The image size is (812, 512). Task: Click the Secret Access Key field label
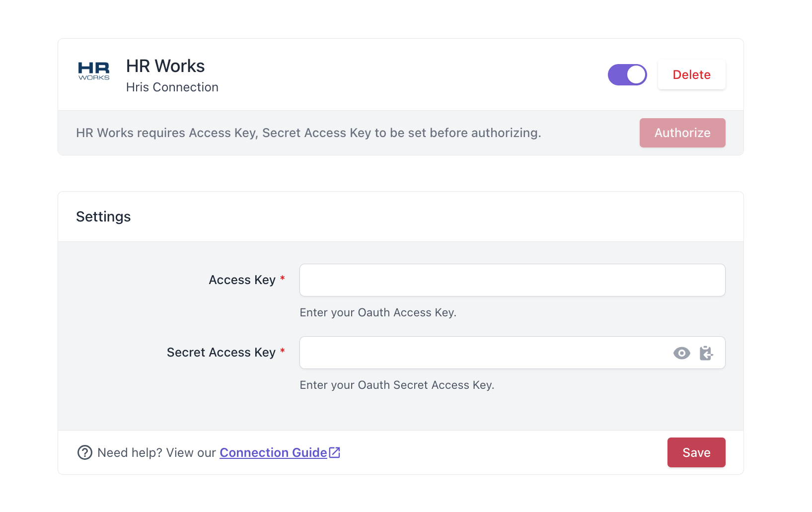tap(221, 353)
